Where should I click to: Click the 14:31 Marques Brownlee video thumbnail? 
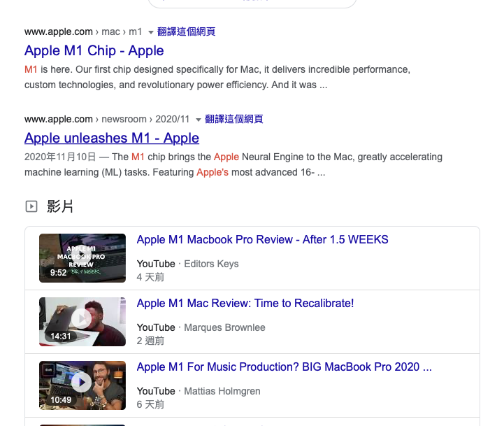(x=82, y=322)
